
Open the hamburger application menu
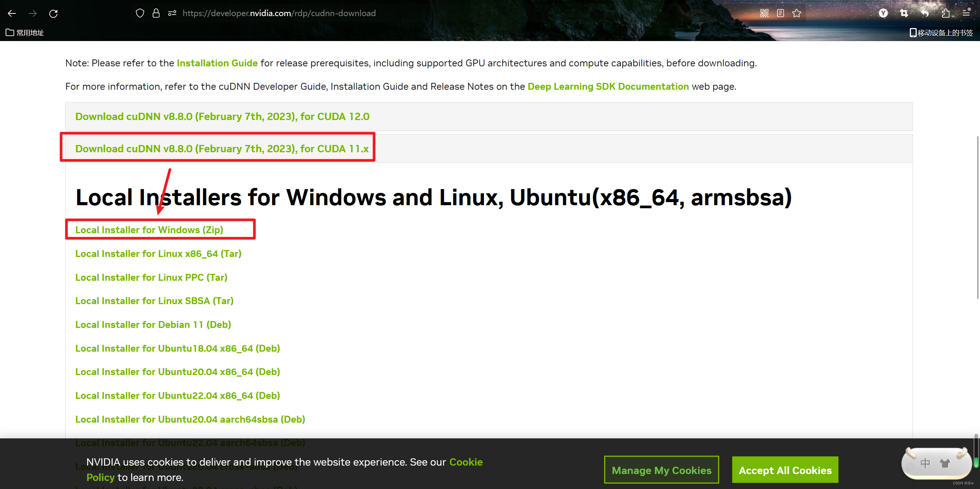[966, 13]
